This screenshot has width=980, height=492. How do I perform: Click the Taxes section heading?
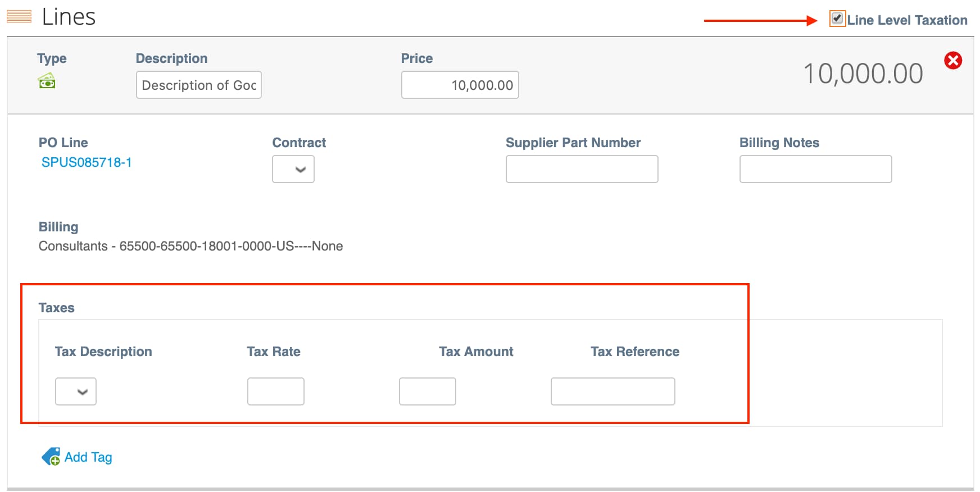tap(56, 308)
